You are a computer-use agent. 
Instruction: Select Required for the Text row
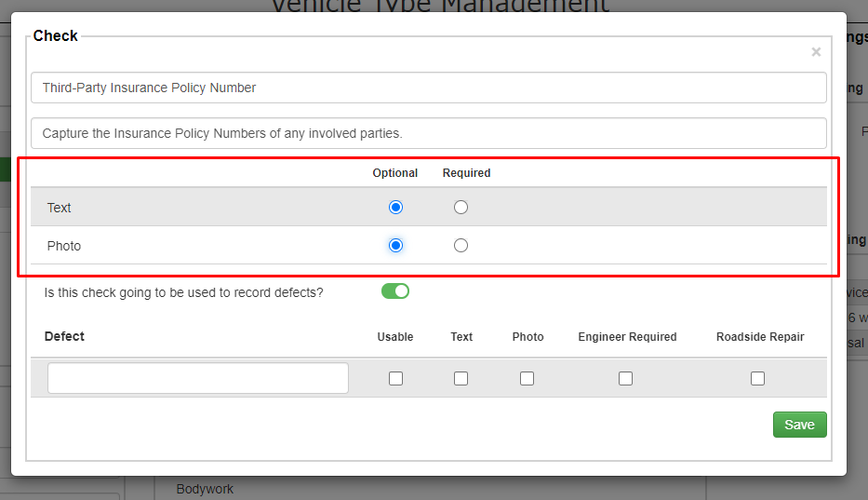tap(461, 208)
